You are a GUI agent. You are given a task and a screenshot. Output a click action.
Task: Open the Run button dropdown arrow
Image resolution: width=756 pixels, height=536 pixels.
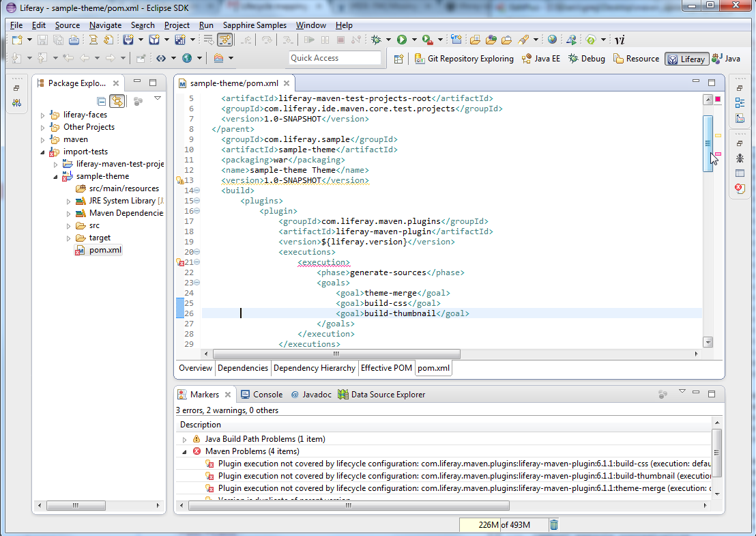coord(413,40)
